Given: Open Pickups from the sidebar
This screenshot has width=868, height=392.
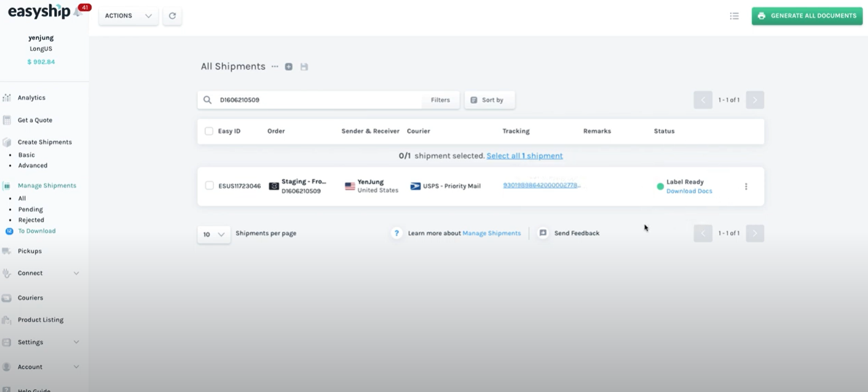Looking at the screenshot, I should [30, 251].
